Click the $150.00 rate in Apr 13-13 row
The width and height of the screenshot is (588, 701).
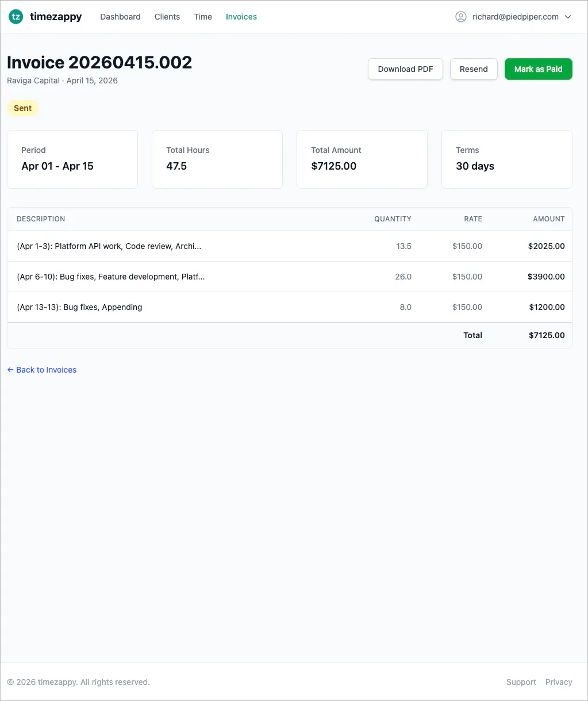(467, 307)
